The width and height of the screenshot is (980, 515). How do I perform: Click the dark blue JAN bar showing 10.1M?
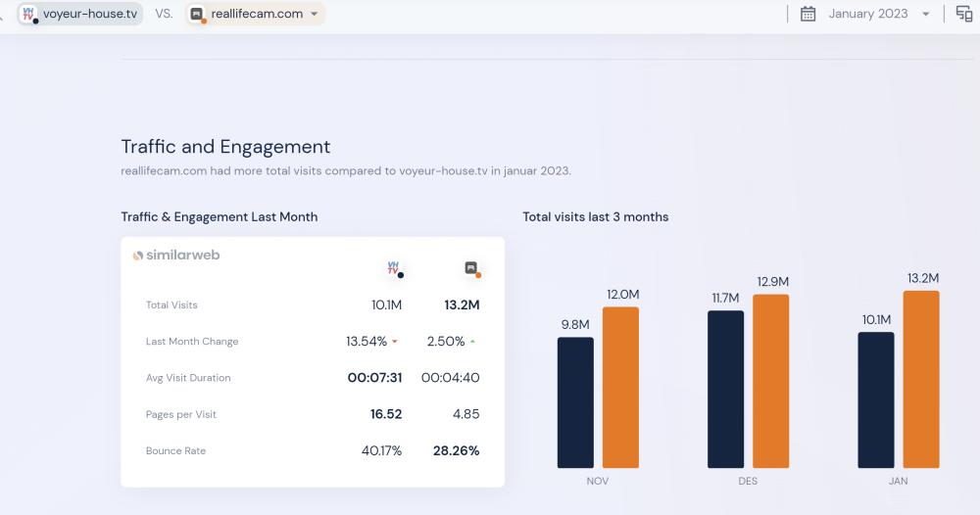tap(875, 399)
